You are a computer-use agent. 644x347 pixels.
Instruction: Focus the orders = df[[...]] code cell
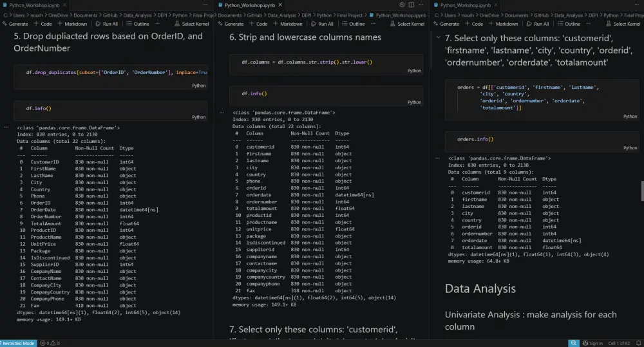coord(542,100)
